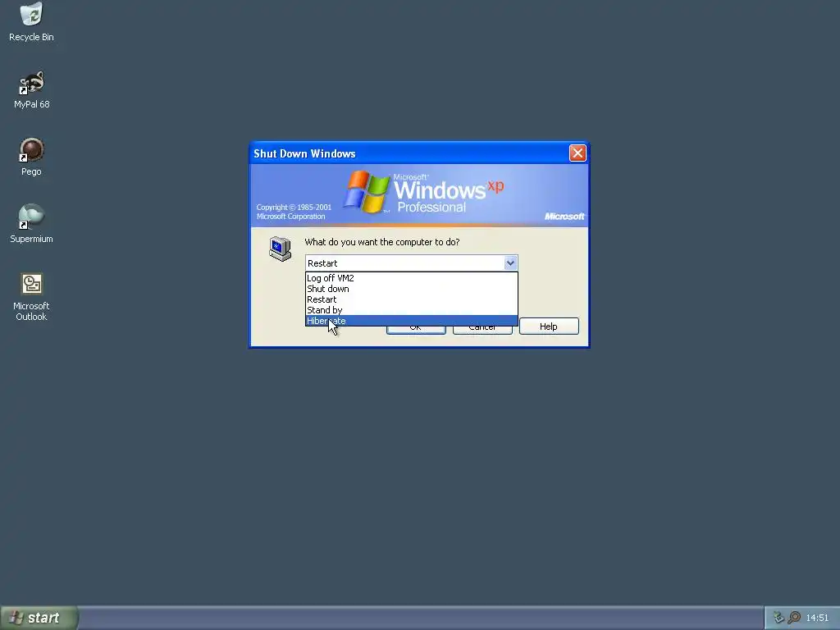Choose Hibernate from the list
Viewport: 840px width, 630px height.
click(412, 321)
